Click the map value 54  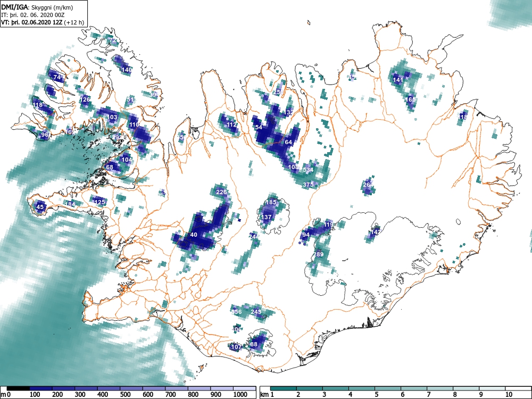click(259, 128)
